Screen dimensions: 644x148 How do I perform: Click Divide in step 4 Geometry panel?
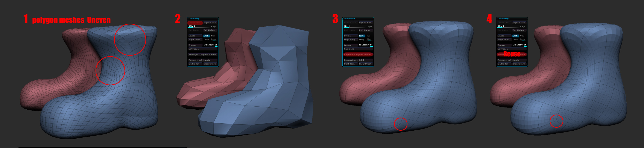(504, 36)
